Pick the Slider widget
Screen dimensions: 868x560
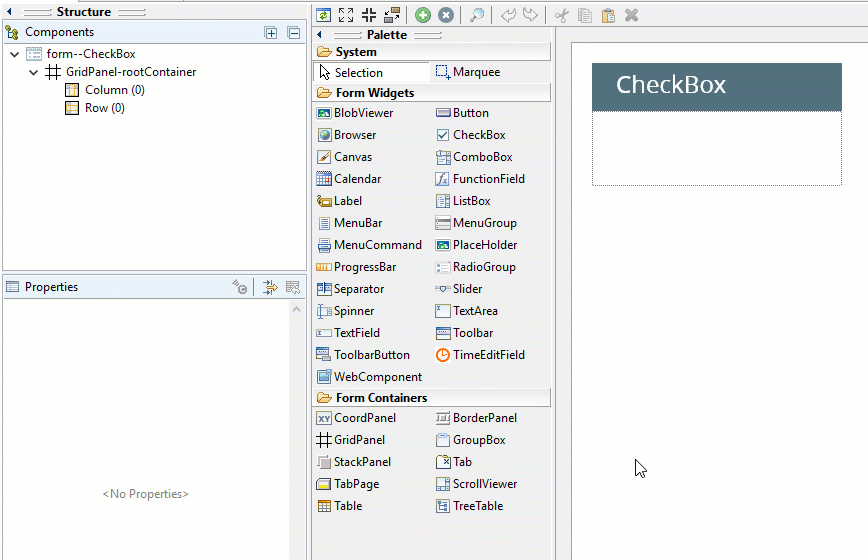(459, 289)
